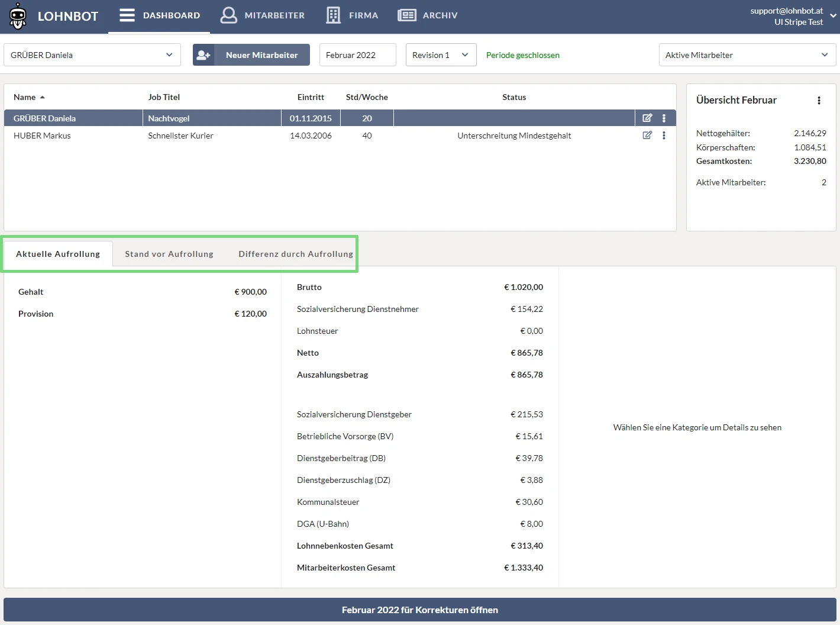Select Dienstgeberbeitrag (DB) row
Screen dimensions: 840x625
[x=420, y=458]
